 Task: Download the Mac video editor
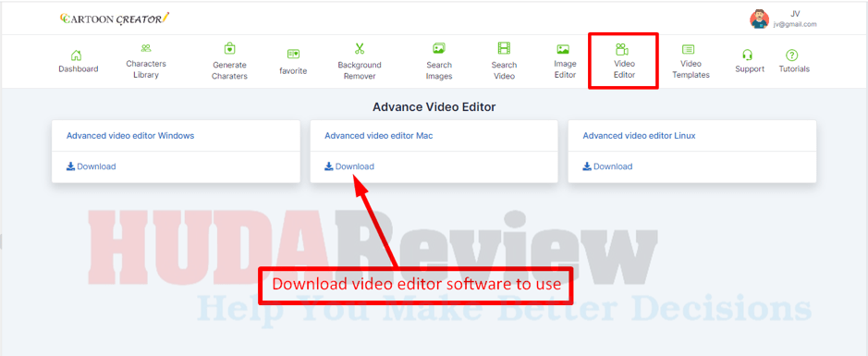click(x=349, y=166)
